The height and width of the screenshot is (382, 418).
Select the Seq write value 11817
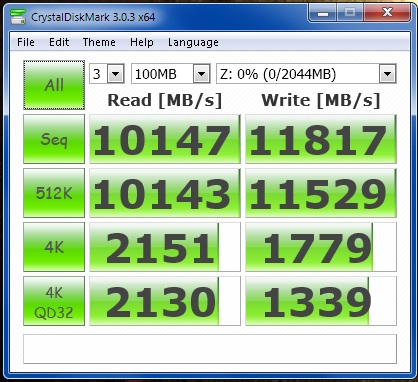pos(321,139)
